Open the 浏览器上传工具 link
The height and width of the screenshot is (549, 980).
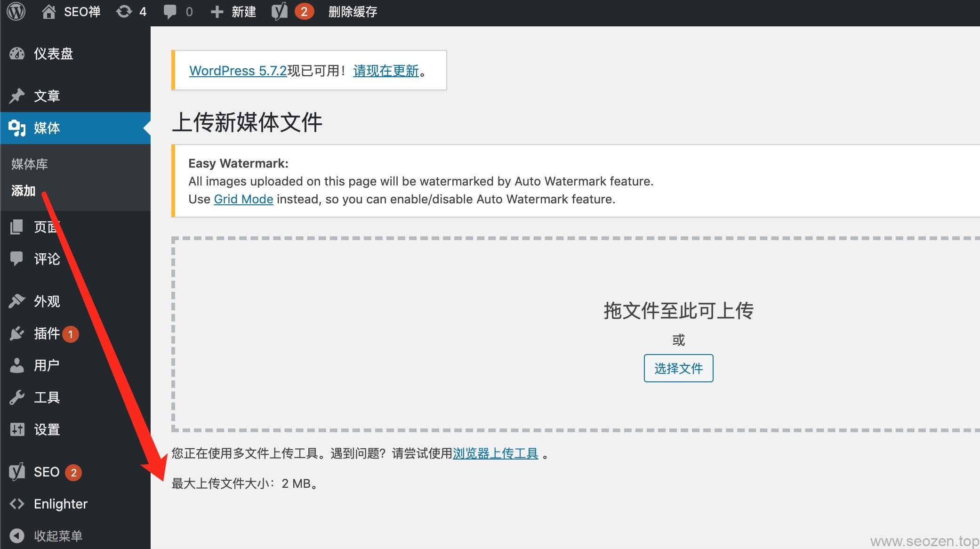495,453
